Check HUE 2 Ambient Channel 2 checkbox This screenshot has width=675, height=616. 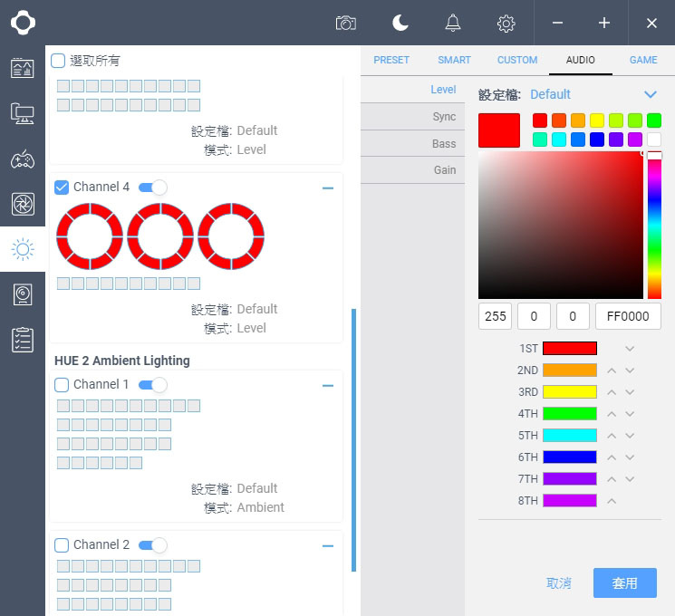pos(62,545)
